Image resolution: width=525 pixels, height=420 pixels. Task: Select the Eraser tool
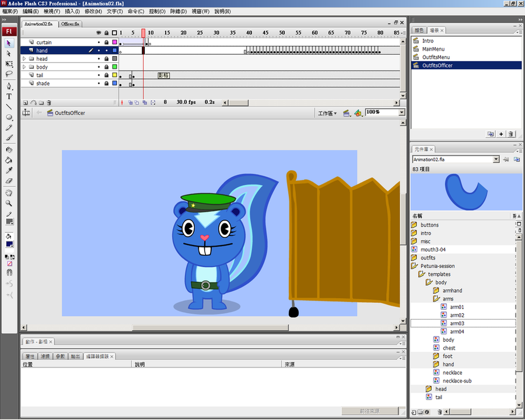pos(9,181)
